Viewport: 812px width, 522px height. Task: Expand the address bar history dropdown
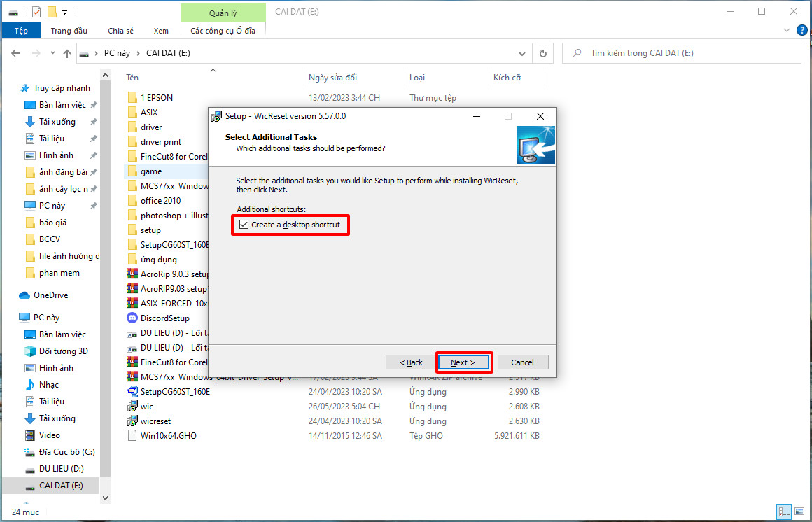click(522, 53)
